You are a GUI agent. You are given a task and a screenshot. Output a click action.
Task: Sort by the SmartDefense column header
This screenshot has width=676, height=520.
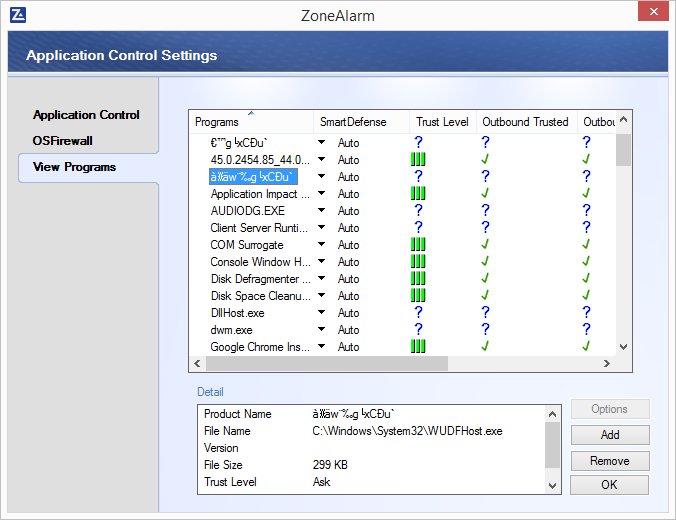point(361,122)
